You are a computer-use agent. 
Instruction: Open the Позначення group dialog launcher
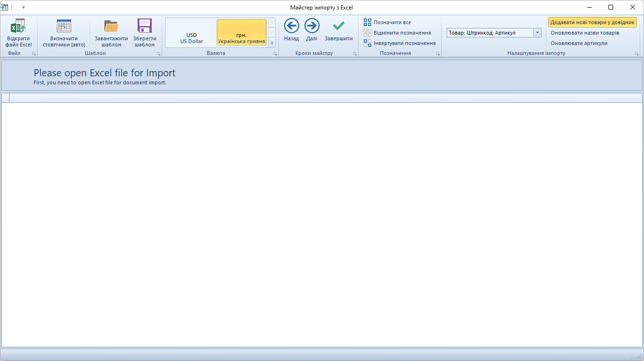tap(438, 54)
